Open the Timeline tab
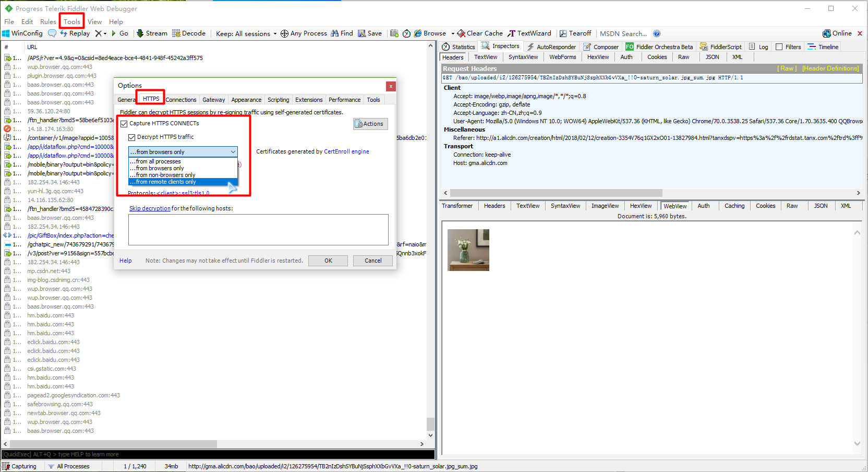The width and height of the screenshot is (868, 472). click(x=823, y=47)
